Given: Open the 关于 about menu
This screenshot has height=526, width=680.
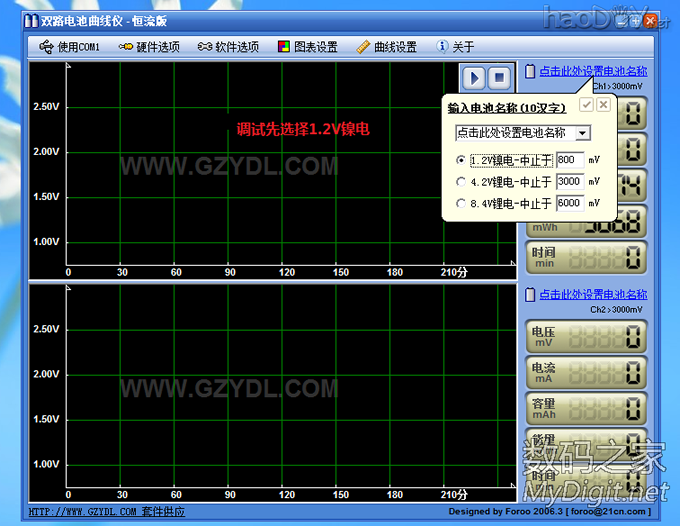Looking at the screenshot, I should (x=456, y=47).
